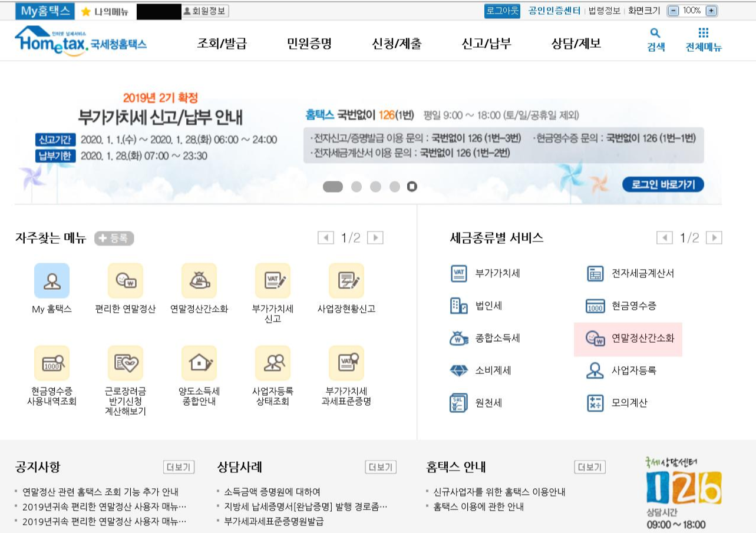Decrease screen size with minus button

click(x=674, y=11)
